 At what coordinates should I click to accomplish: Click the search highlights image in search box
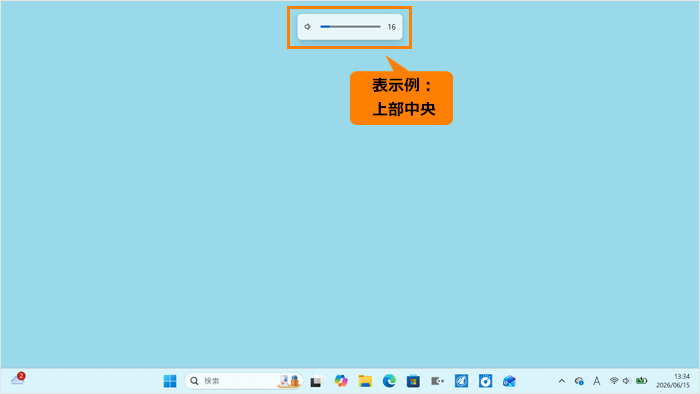tap(289, 381)
